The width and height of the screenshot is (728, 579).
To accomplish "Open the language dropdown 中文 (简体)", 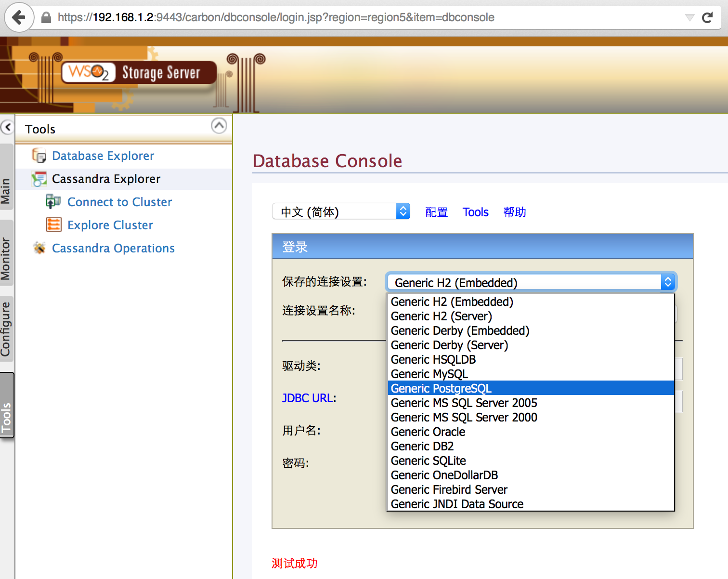I will pos(341,211).
